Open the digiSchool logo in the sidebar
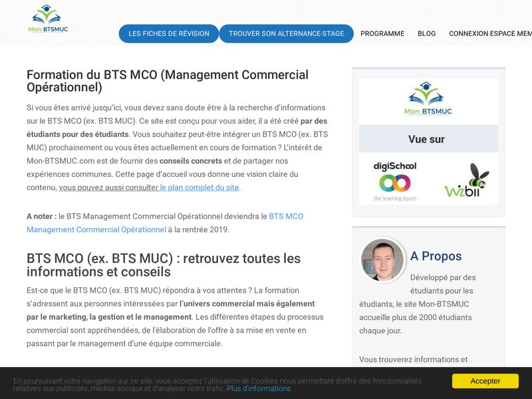532x399 pixels. [x=394, y=182]
